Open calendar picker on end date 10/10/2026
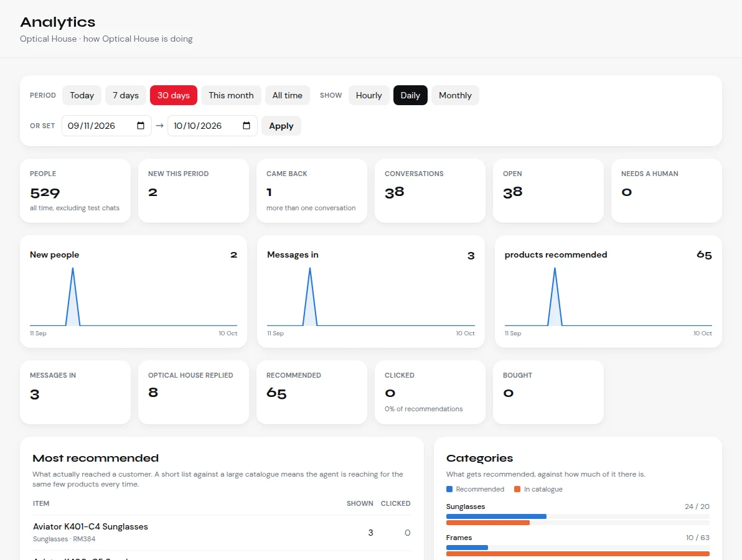This screenshot has width=742, height=560. (x=247, y=126)
